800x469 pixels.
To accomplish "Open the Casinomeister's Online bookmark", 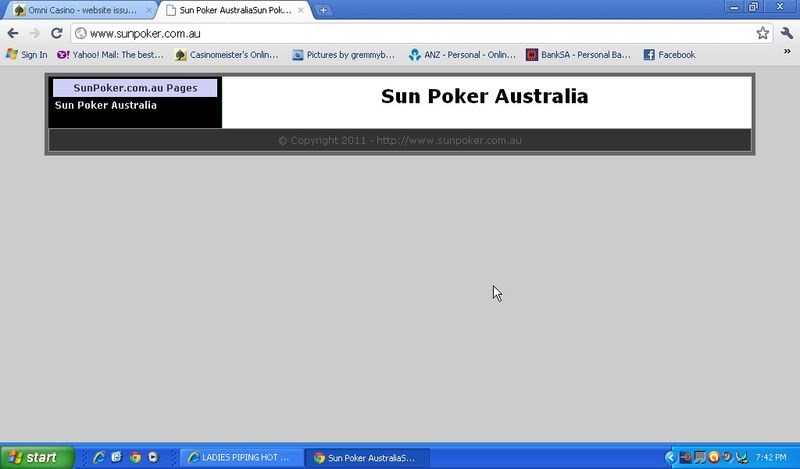I will [227, 55].
